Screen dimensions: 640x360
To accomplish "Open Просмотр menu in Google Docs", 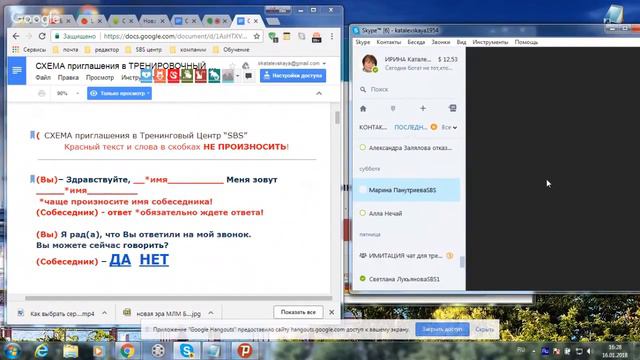I will [100, 78].
